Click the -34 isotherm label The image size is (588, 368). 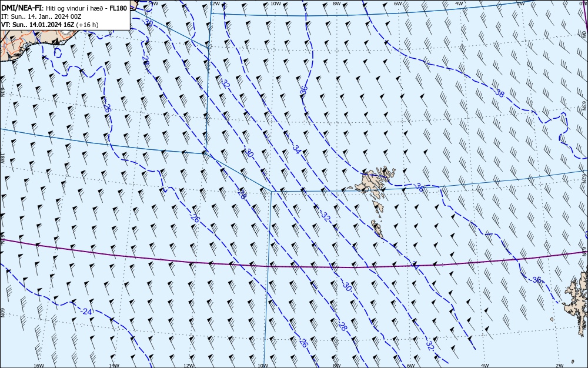pyautogui.click(x=296, y=149)
